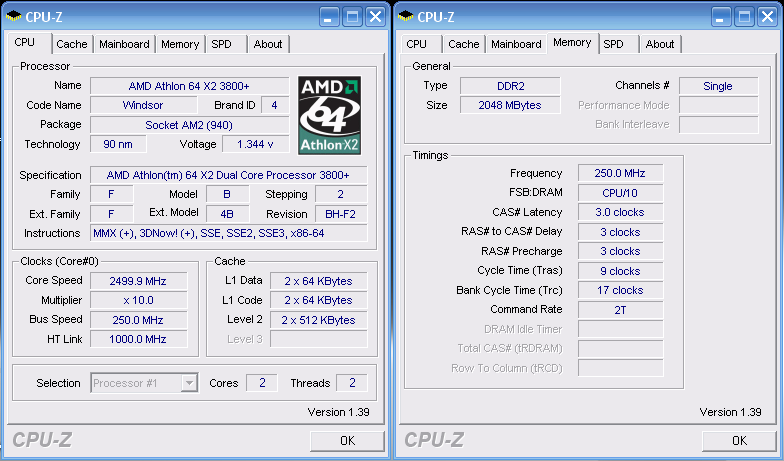Screen dimensions: 784x461
Task: Open the Cache tab in right CPU-Z window
Action: (464, 44)
